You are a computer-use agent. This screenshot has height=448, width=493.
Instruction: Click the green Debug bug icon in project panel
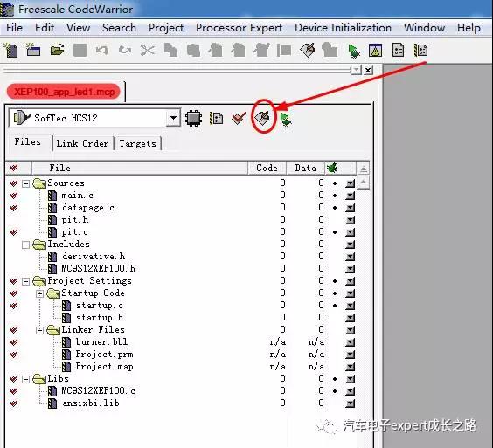(286, 119)
